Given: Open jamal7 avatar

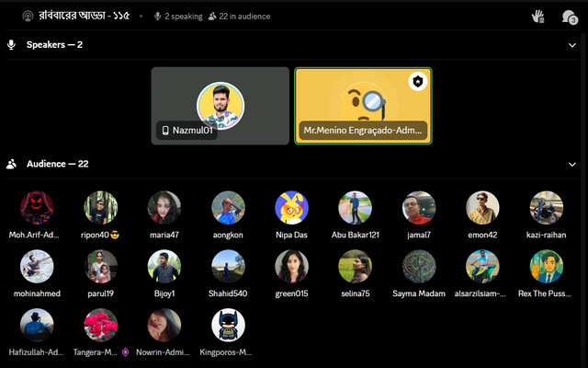Looking at the screenshot, I should pos(419,208).
